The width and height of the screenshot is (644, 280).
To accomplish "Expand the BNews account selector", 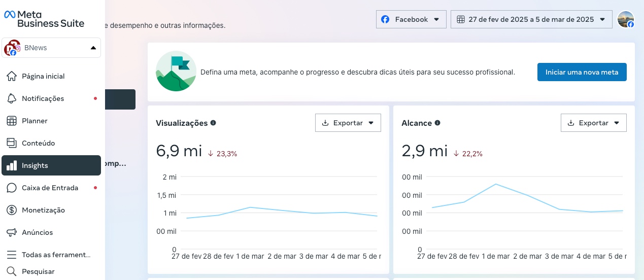I will [x=51, y=48].
